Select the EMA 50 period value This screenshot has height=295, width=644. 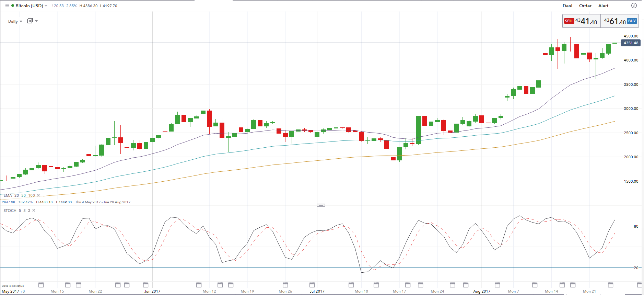click(24, 195)
